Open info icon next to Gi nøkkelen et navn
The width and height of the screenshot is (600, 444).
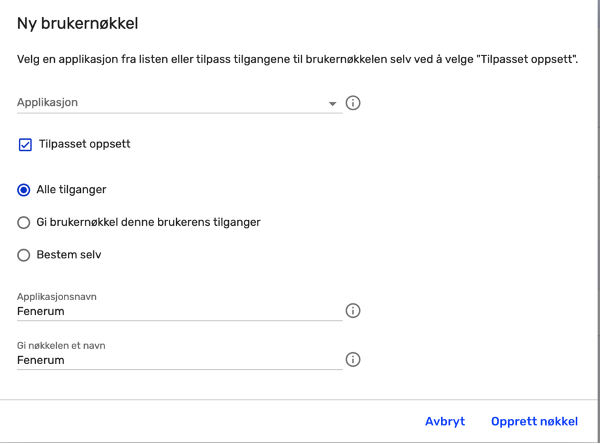pyautogui.click(x=353, y=360)
